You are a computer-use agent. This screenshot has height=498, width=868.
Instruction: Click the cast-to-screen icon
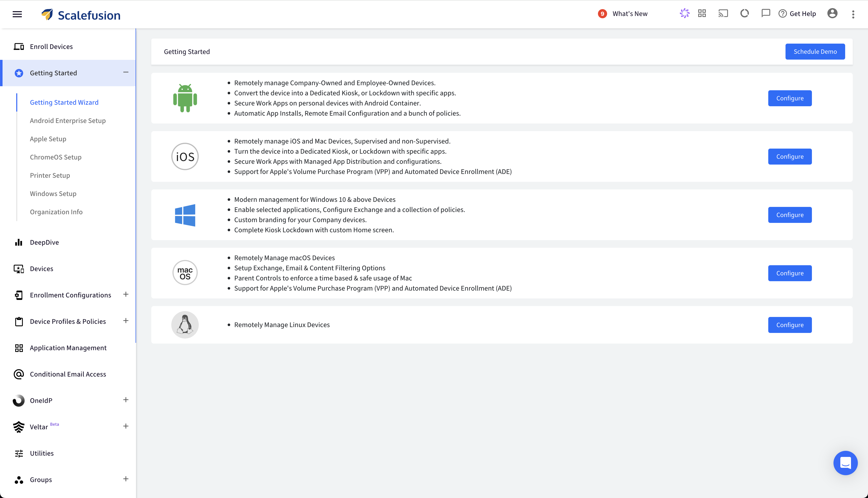[x=723, y=13]
